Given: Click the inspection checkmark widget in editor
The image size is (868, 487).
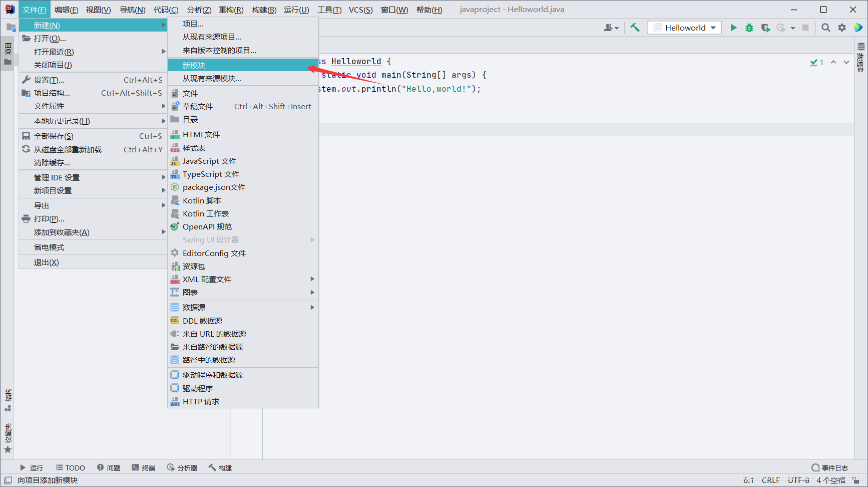Looking at the screenshot, I should (817, 63).
